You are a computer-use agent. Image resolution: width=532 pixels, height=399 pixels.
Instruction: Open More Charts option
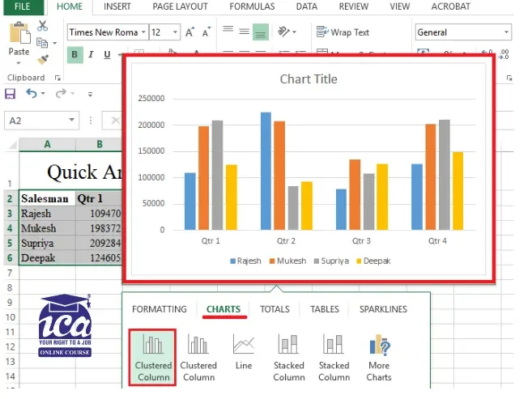pyautogui.click(x=379, y=357)
